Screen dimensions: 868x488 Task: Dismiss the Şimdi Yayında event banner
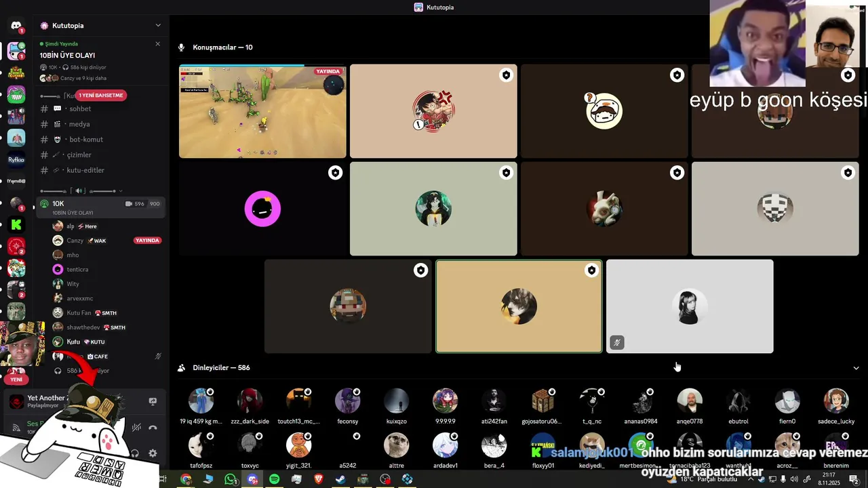click(x=158, y=44)
